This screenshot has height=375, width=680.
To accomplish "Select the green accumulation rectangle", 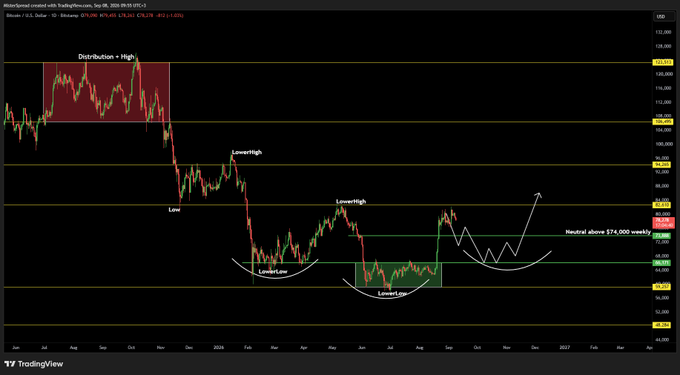I will (x=398, y=274).
